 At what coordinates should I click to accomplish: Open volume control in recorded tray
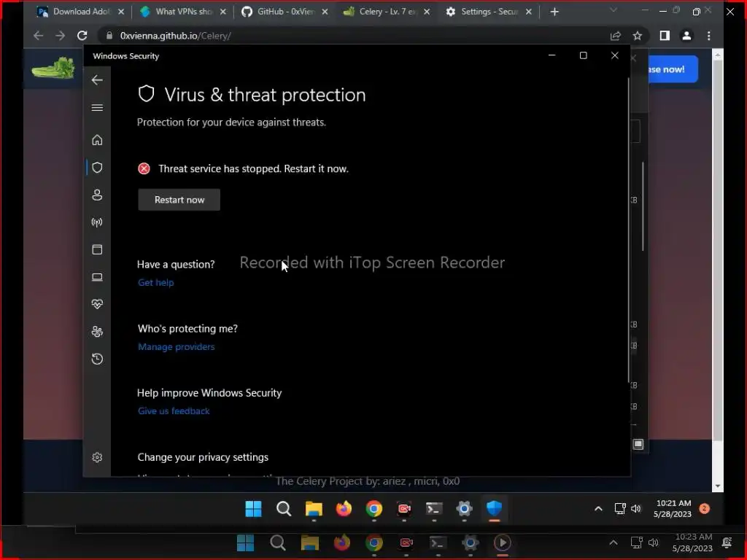(x=636, y=509)
